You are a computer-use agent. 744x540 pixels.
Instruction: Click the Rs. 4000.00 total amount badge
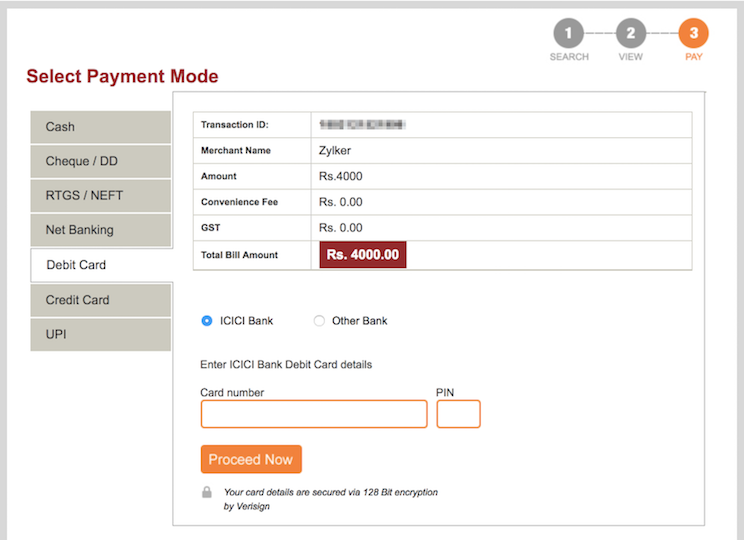click(363, 255)
